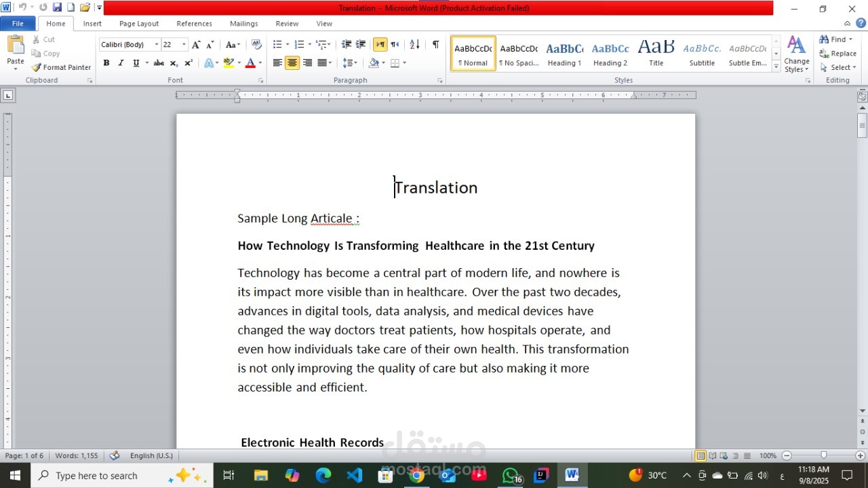Align text right
The image size is (868, 488).
pyautogui.click(x=307, y=63)
